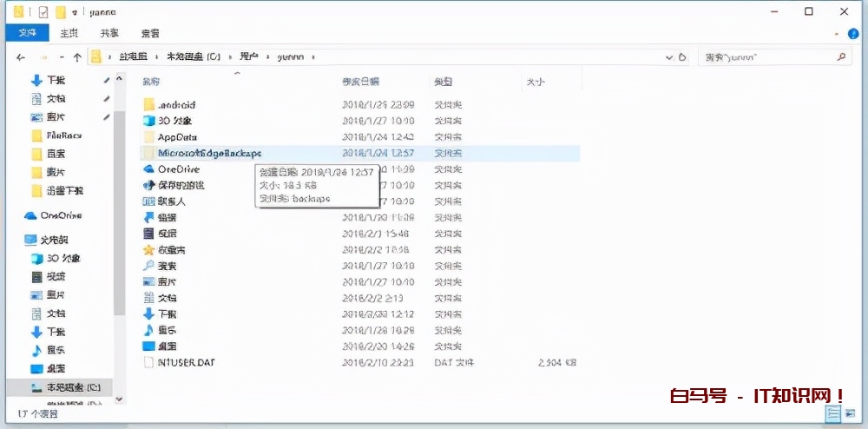Viewport: 868px width, 429px height.
Task: Select the 搜索 magnifier folder in the file list
Action: coord(160,266)
